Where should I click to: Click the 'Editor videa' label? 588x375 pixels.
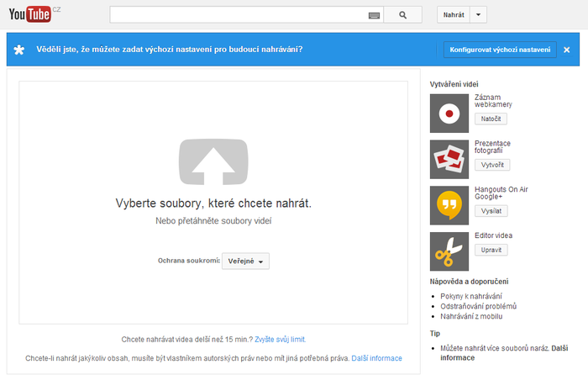click(494, 235)
